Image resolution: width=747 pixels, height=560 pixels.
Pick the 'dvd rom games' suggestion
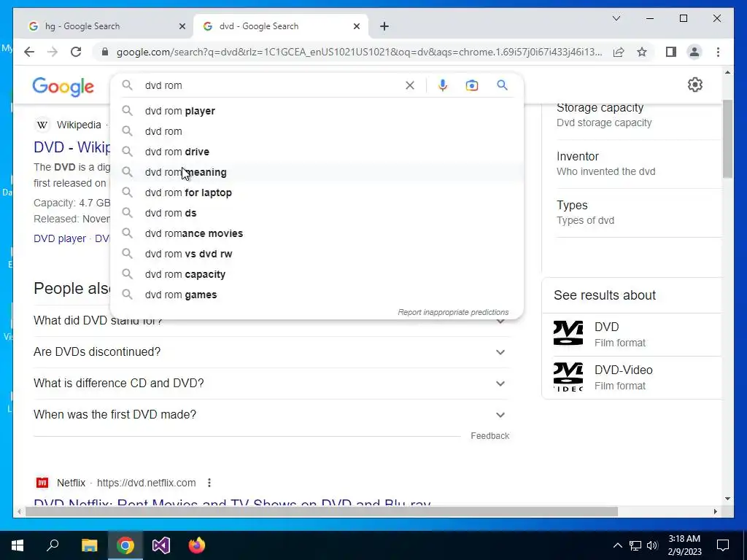(x=317, y=295)
